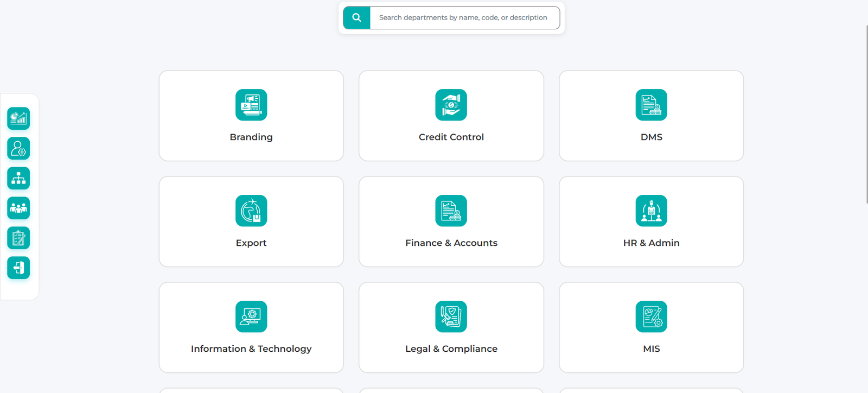The width and height of the screenshot is (868, 393).
Task: Click the Branding megaphone icon
Action: (251, 105)
